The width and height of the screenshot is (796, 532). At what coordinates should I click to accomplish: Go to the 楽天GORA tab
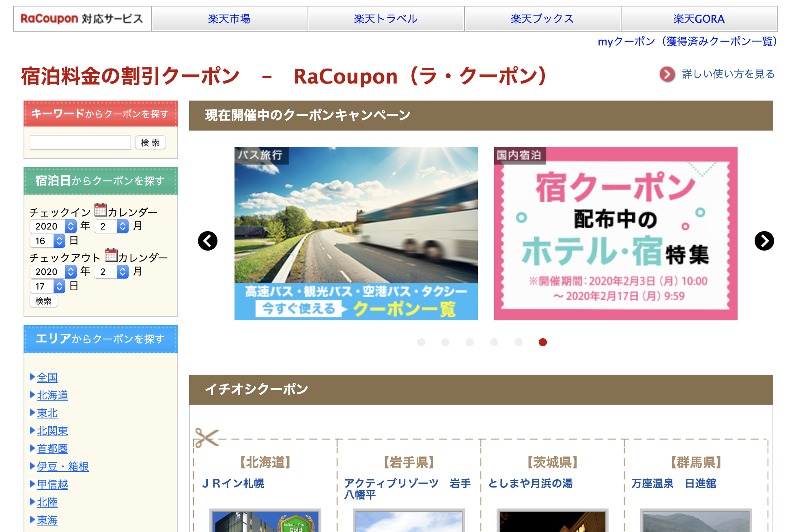[x=699, y=19]
